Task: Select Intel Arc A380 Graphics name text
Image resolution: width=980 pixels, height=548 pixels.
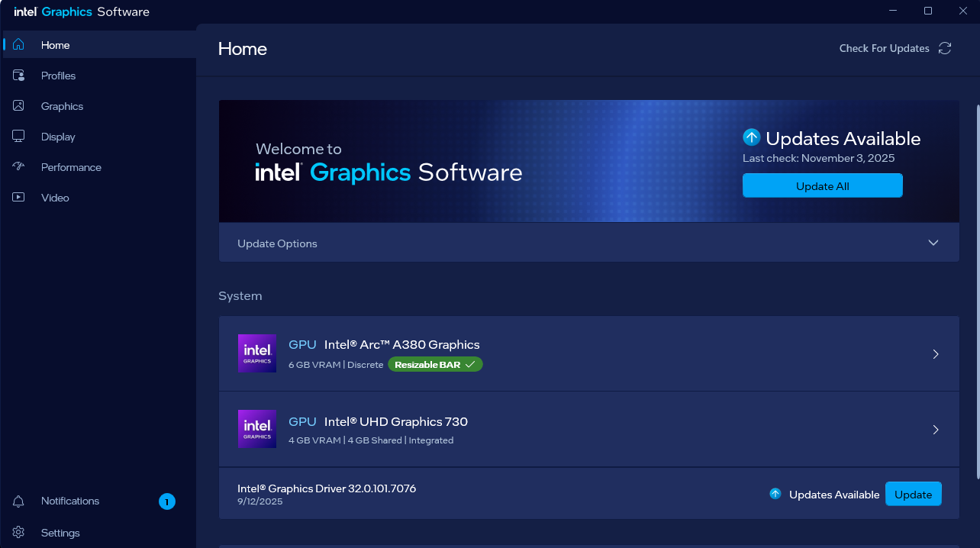Action: click(x=402, y=344)
